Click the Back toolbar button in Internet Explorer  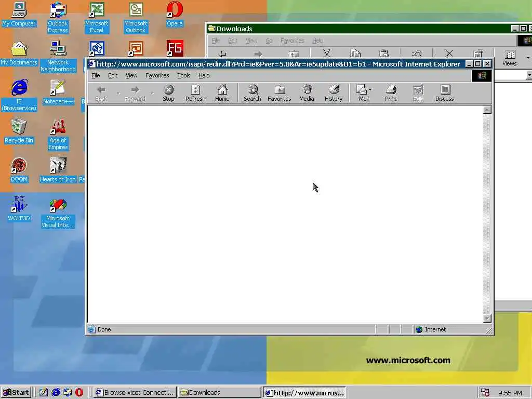point(101,94)
